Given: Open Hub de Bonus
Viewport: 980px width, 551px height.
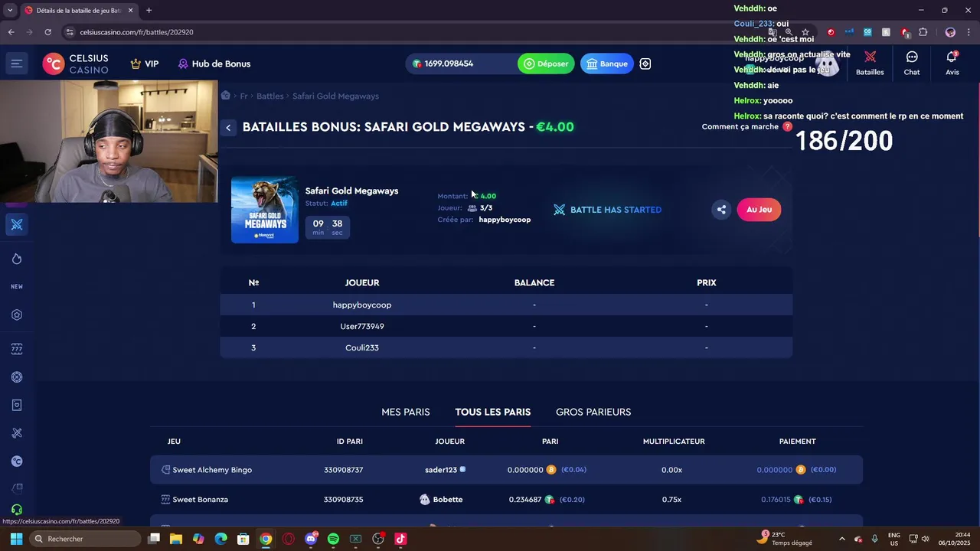Looking at the screenshot, I should [214, 64].
